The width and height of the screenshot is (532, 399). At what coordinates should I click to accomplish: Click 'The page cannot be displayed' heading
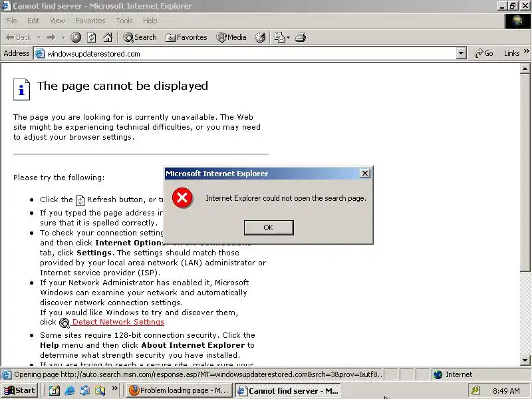click(122, 86)
